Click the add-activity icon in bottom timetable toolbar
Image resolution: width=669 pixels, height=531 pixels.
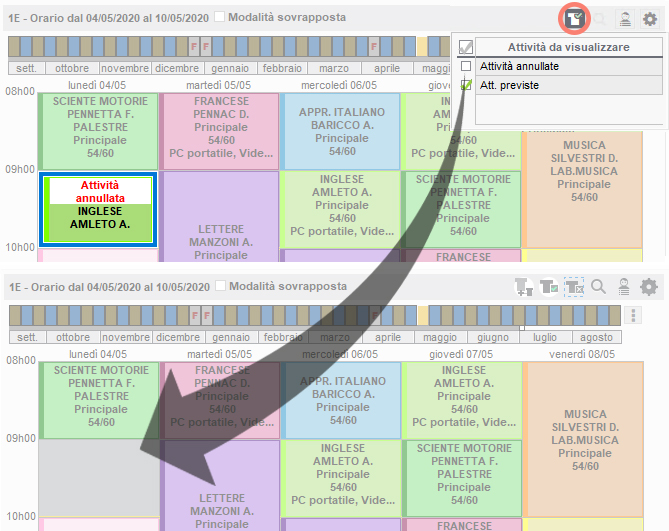point(524,287)
